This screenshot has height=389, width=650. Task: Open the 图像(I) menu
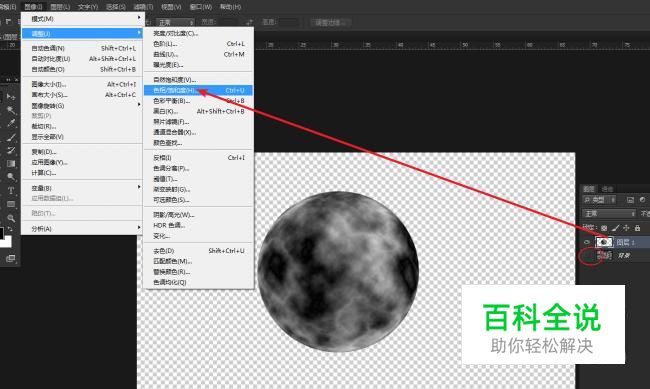(33, 7)
